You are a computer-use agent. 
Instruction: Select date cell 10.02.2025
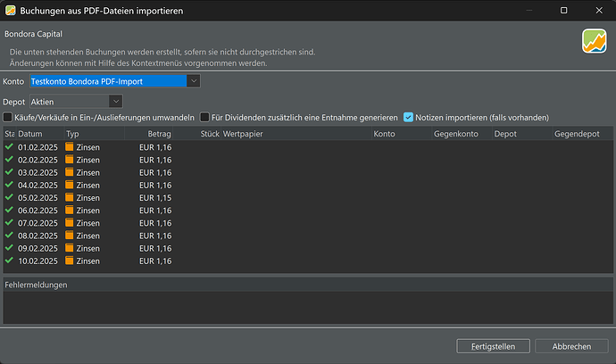(37, 261)
